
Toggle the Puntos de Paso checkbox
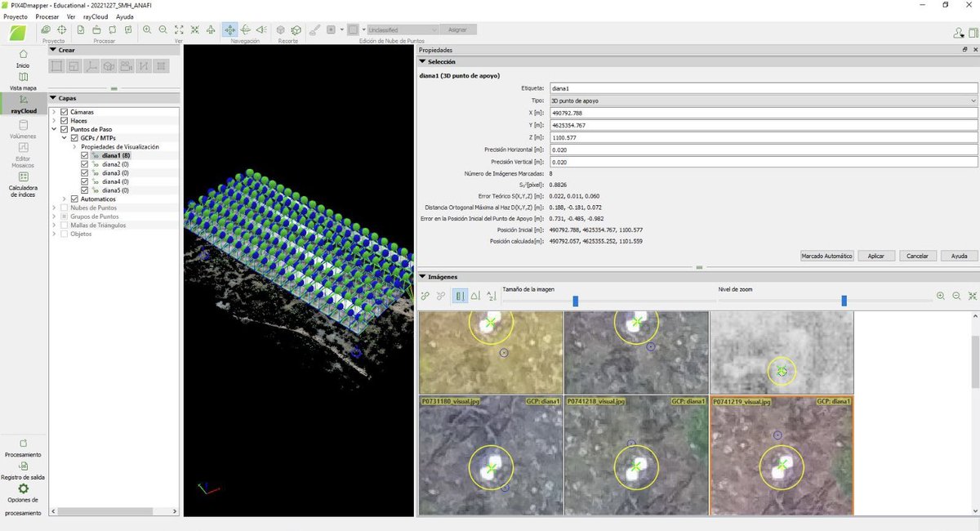tap(65, 129)
